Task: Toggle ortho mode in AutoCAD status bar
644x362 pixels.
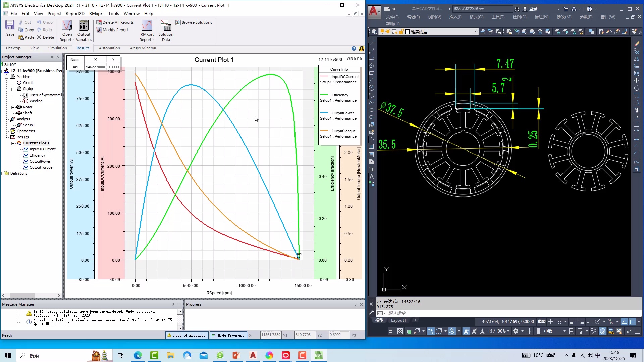Action: click(589, 322)
